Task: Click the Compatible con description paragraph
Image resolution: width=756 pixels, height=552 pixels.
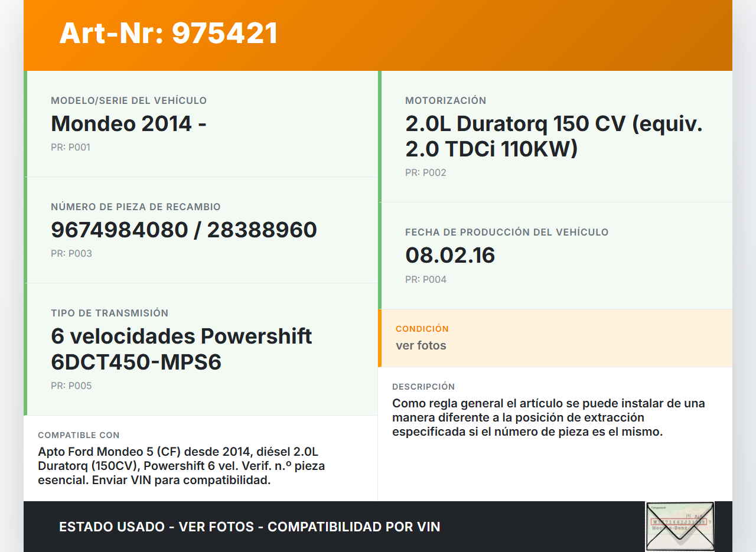Action: (x=181, y=466)
